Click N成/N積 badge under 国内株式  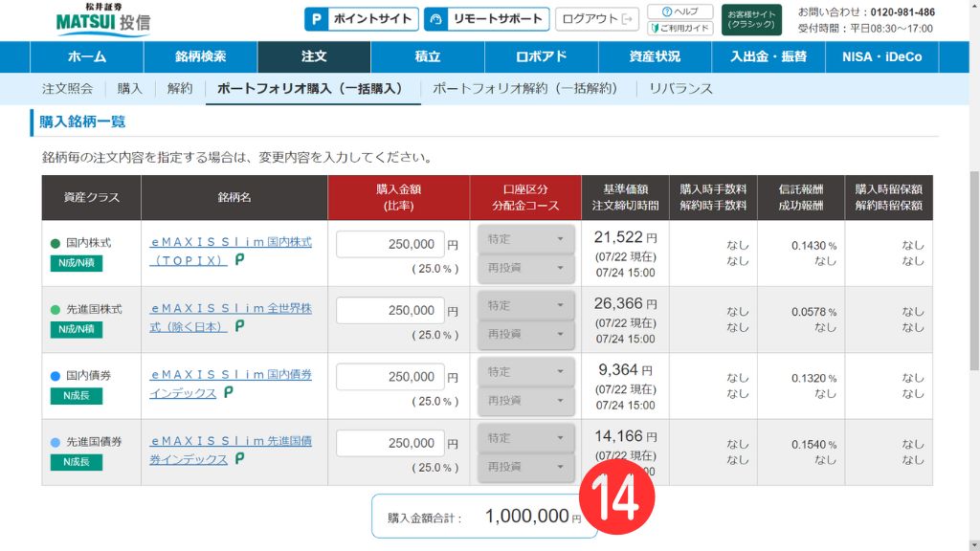click(77, 263)
